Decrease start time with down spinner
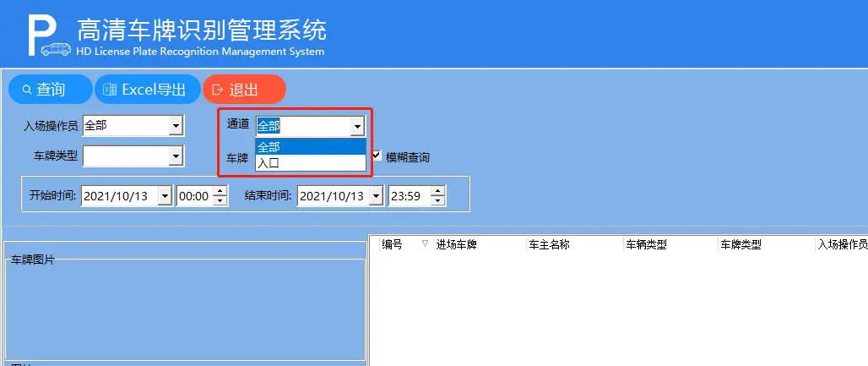868x366 pixels. (220, 200)
